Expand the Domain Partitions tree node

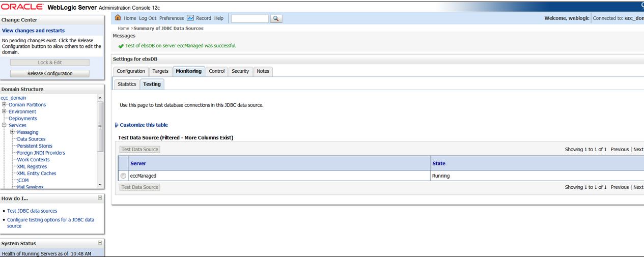coord(5,105)
